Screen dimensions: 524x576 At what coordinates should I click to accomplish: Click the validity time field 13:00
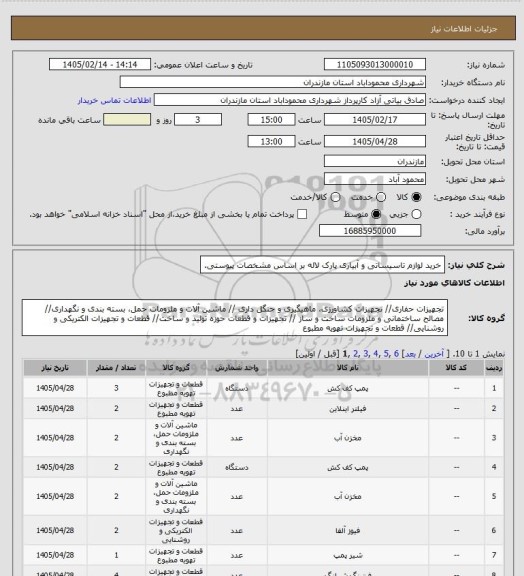click(x=272, y=141)
